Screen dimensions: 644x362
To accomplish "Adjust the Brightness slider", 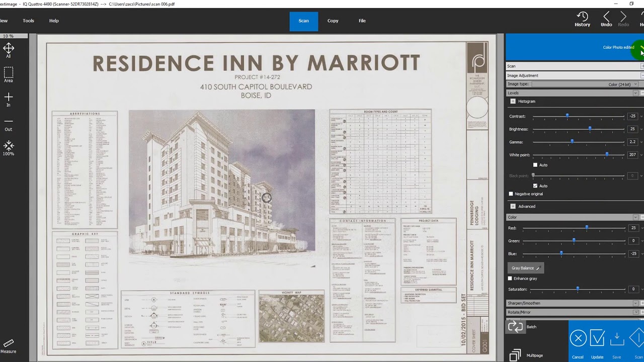I will pyautogui.click(x=590, y=129).
